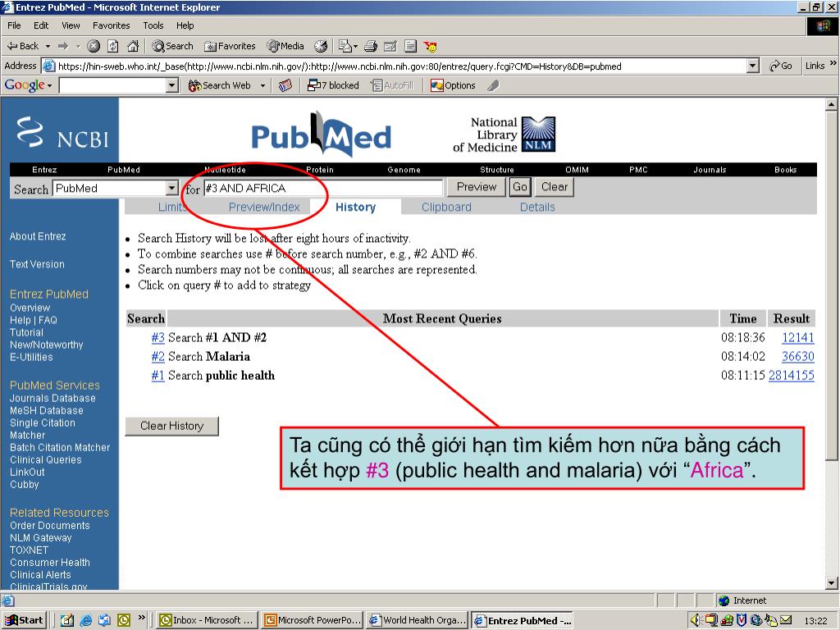Click the NCBI logo
Screen dimensions: 840x630
63,132
